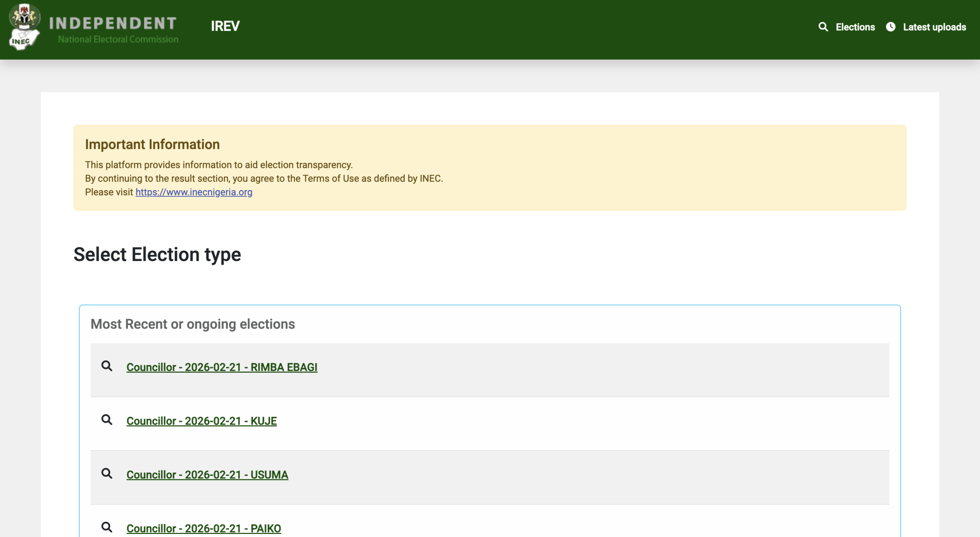Open Councillor 2026-02-21 RIMBA EBAGI election
Image resolution: width=980 pixels, height=537 pixels.
(222, 367)
